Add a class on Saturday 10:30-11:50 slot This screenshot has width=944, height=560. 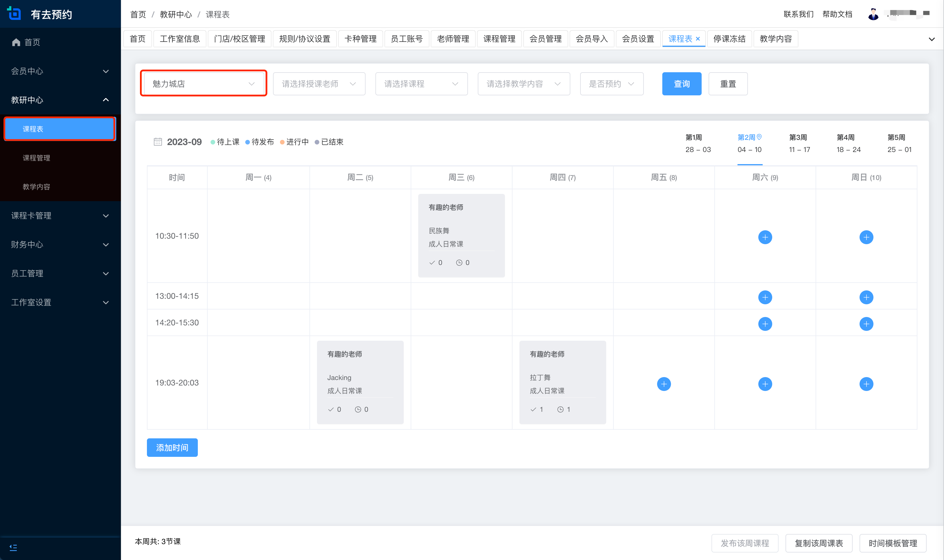(x=765, y=237)
